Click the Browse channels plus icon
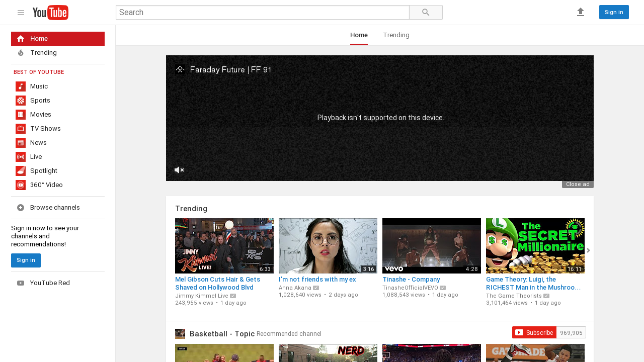The height and width of the screenshot is (362, 644). tap(21, 208)
